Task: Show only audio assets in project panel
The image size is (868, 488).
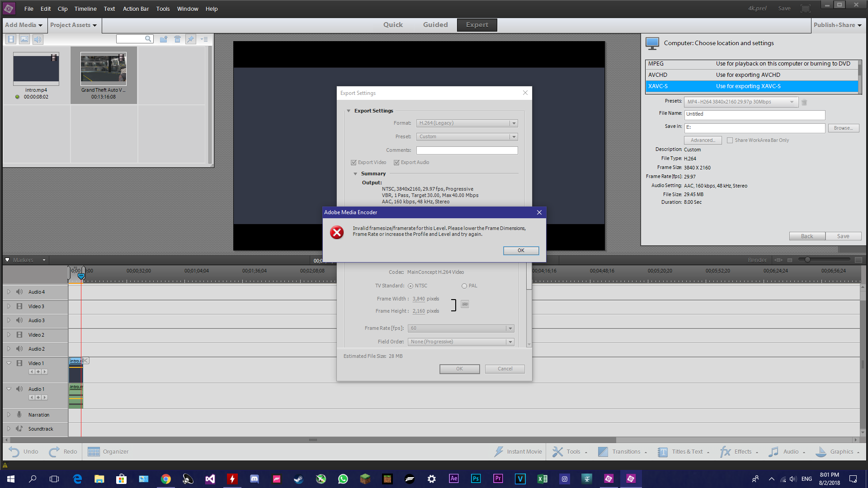Action: point(38,39)
